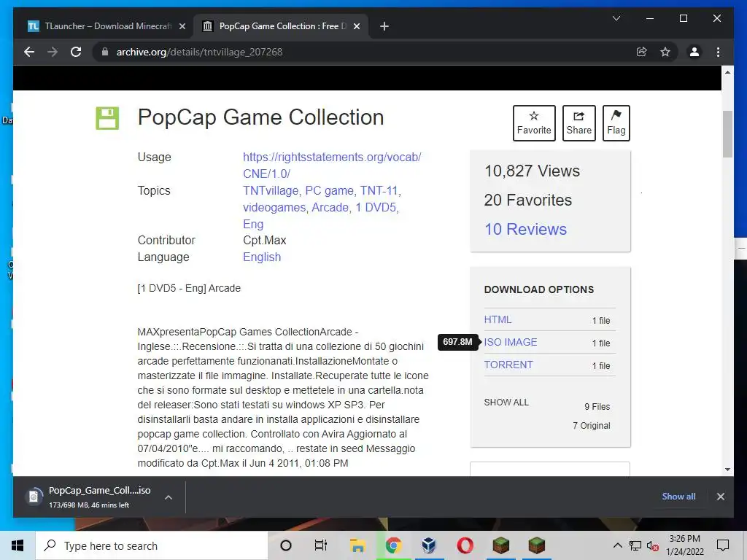Close the PopCap Game Collection tab
The height and width of the screenshot is (560, 747).
pos(356,26)
